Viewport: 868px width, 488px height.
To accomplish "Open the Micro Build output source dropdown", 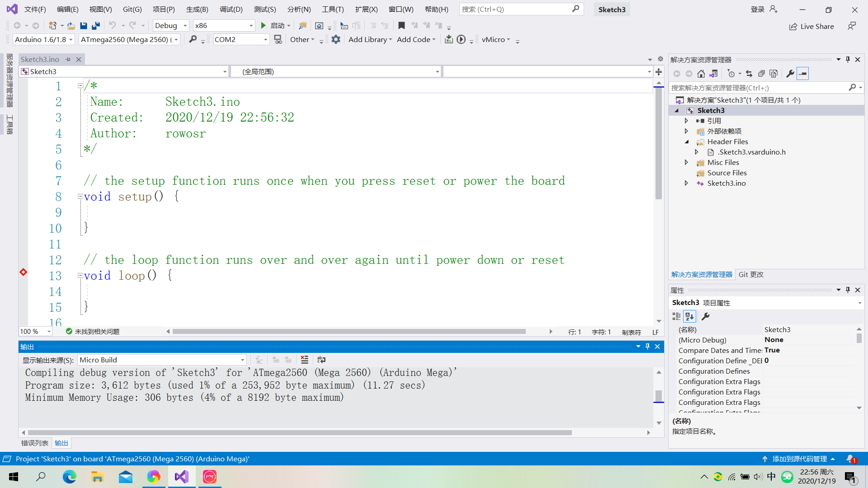I will tap(243, 360).
